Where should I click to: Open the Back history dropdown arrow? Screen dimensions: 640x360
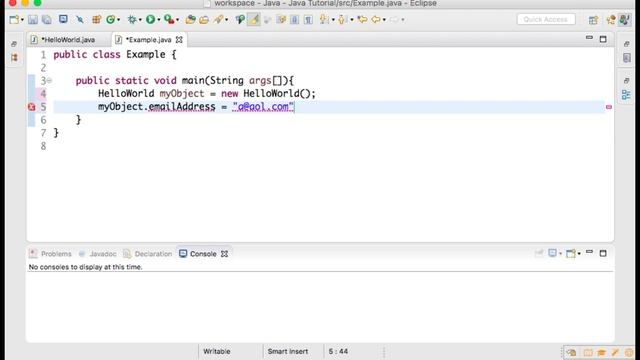coord(384,20)
